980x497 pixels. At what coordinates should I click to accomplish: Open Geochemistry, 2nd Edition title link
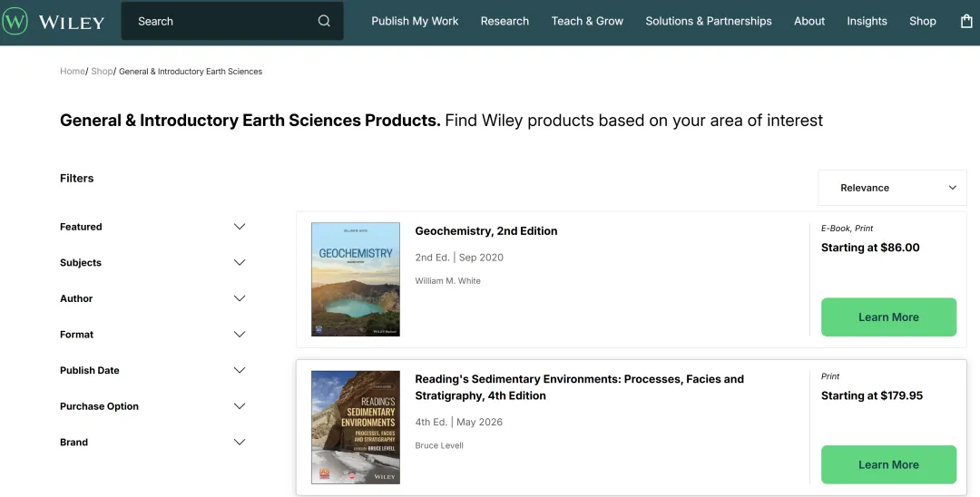pos(486,231)
